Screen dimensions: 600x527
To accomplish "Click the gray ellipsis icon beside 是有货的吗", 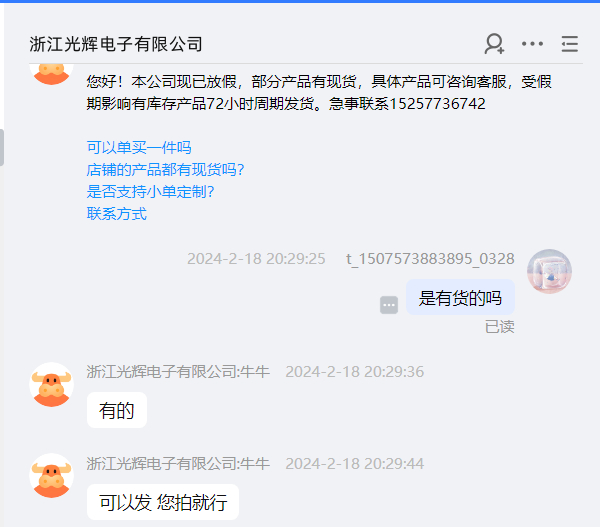I will [389, 305].
